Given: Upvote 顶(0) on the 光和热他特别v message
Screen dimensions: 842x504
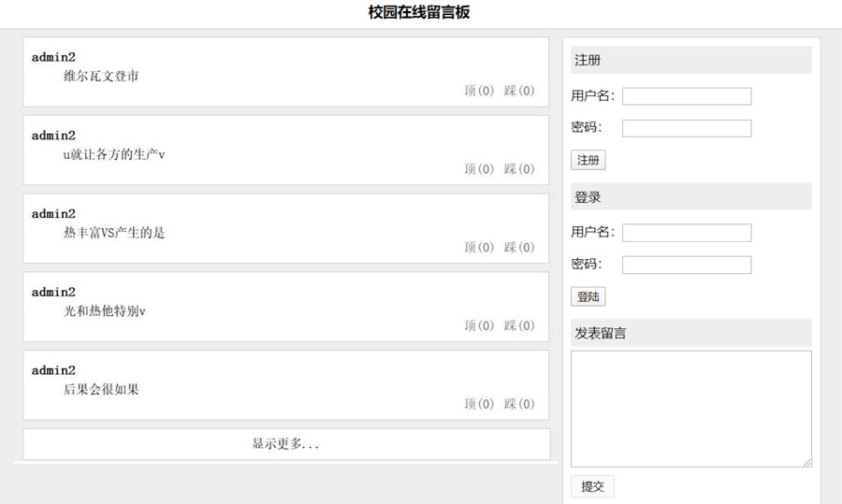Looking at the screenshot, I should pyautogui.click(x=479, y=325).
